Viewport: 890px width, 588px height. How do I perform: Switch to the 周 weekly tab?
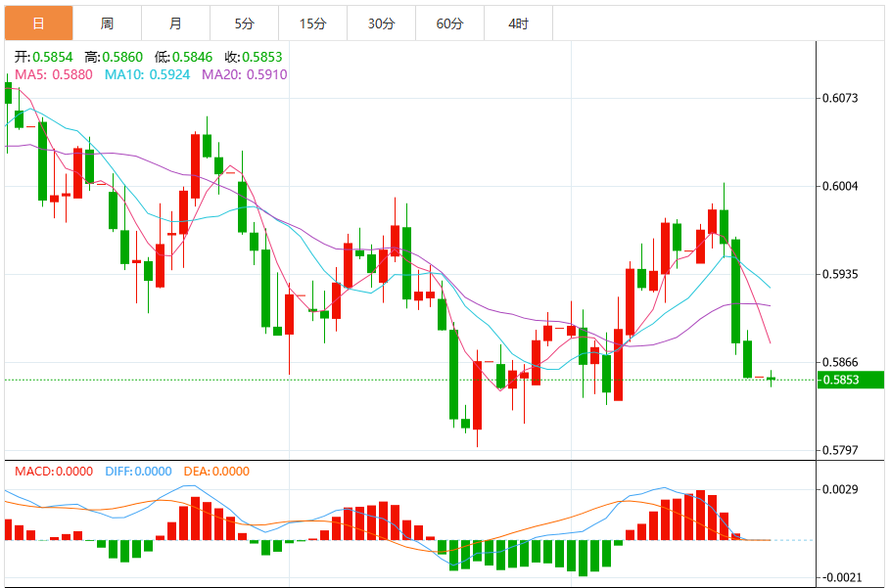click(107, 23)
